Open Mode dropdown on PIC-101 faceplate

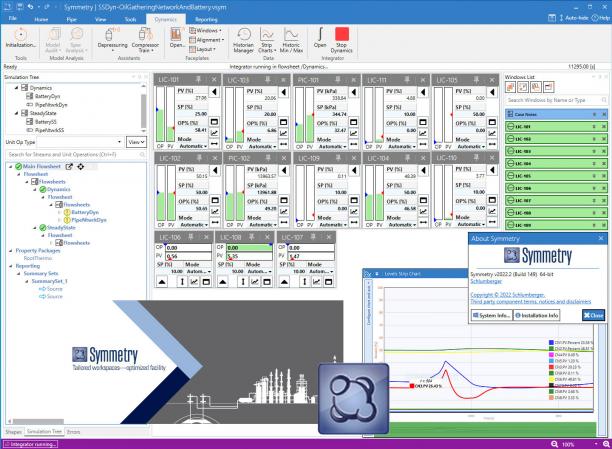(x=333, y=146)
